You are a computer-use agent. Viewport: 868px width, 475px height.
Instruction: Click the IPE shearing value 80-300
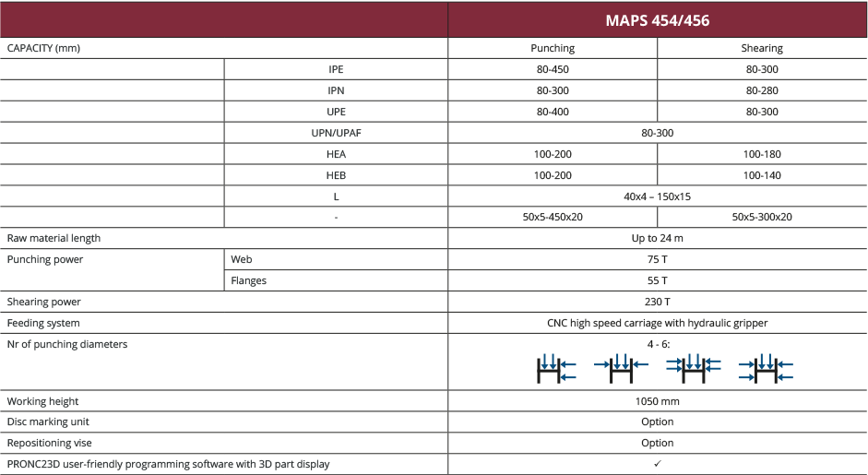[762, 69]
